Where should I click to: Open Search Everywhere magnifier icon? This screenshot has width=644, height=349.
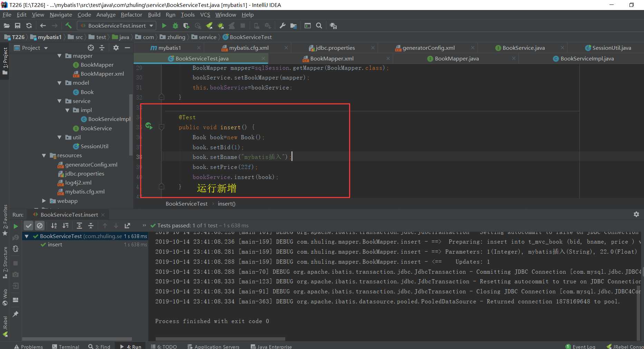(x=319, y=26)
